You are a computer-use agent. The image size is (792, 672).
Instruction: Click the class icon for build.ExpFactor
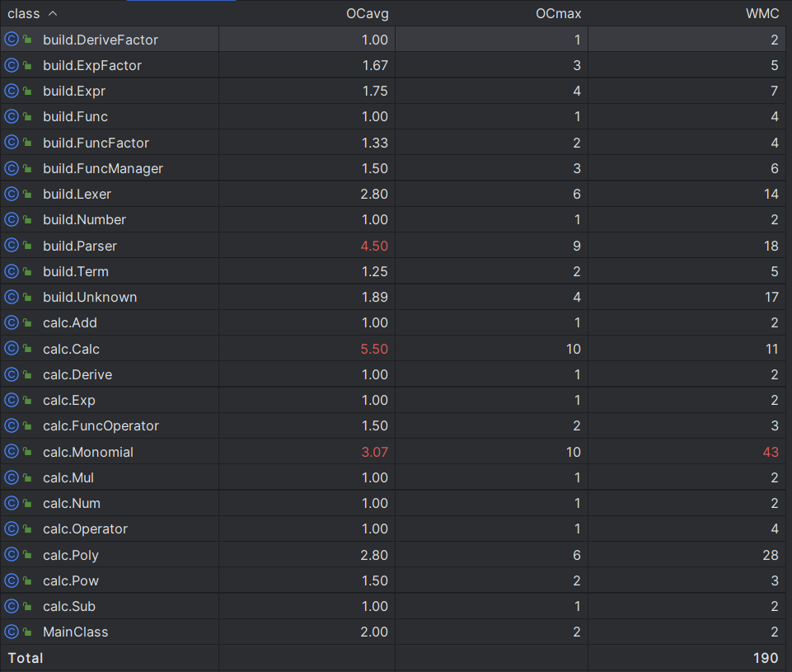(x=11, y=64)
